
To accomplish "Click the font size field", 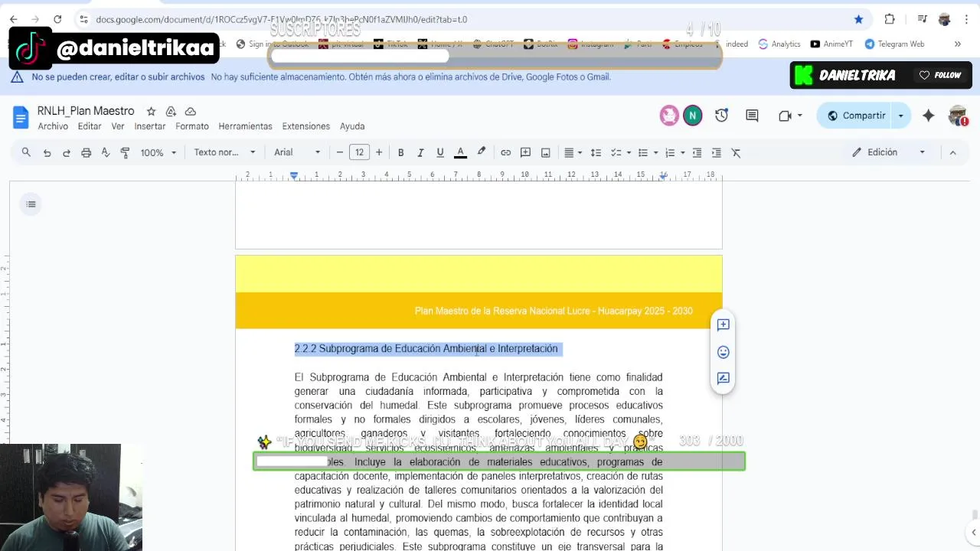I will [x=359, y=152].
